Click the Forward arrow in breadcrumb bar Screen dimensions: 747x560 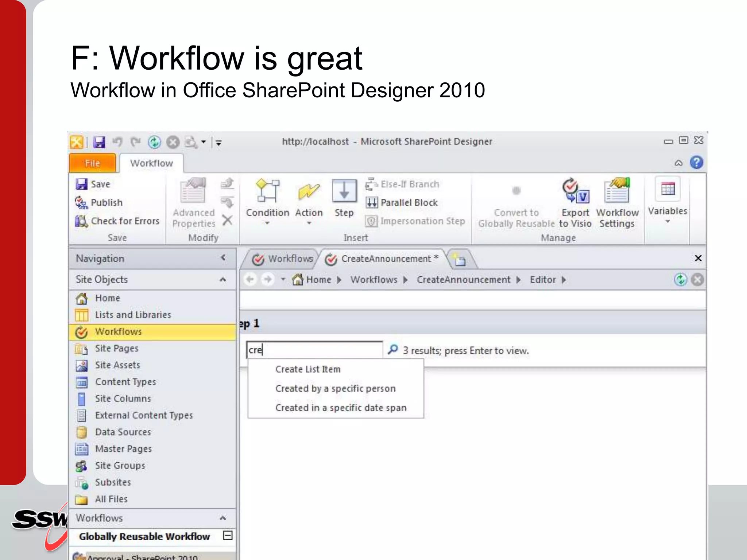tap(268, 280)
